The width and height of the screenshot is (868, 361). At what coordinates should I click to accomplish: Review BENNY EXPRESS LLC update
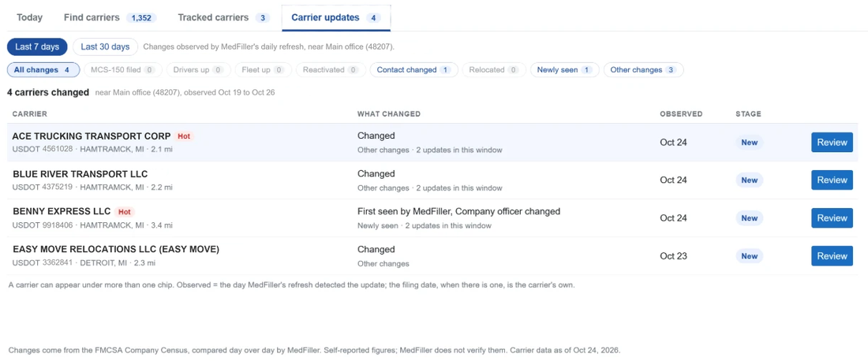[x=832, y=218]
